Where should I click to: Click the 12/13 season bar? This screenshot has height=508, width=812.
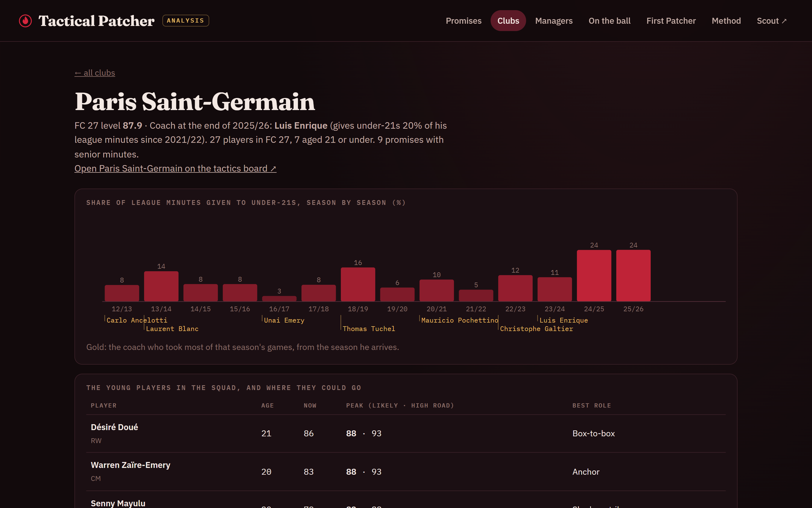pos(122,293)
